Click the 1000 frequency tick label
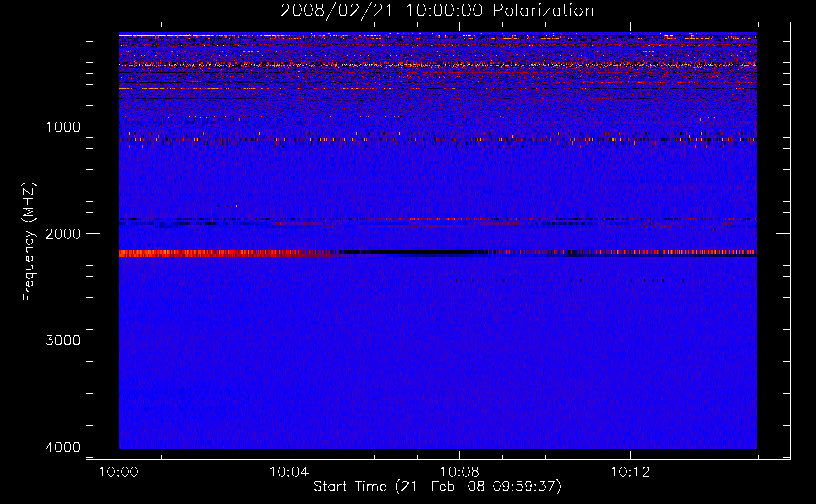816x504 pixels. tap(63, 127)
